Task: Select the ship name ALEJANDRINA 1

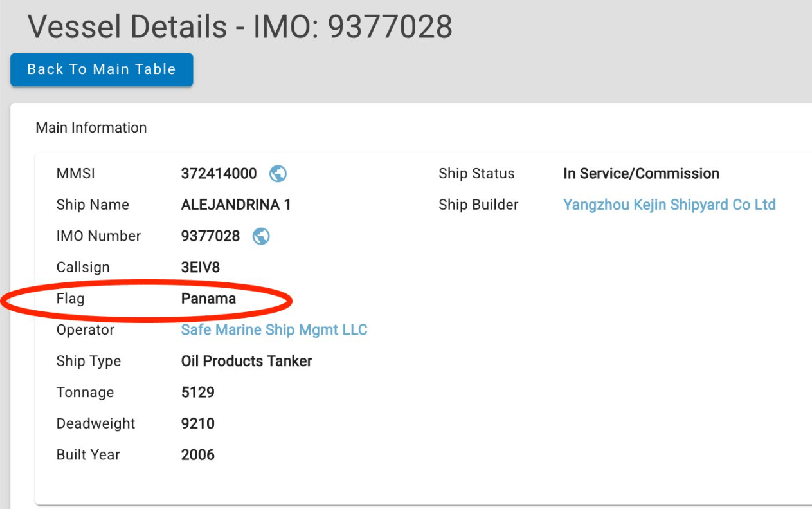Action: [x=236, y=205]
